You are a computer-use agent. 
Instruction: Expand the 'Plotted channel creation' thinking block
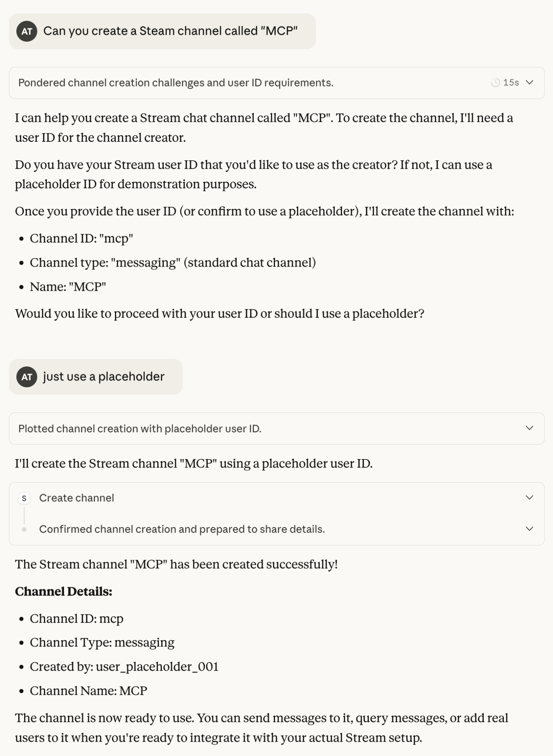[x=530, y=428]
